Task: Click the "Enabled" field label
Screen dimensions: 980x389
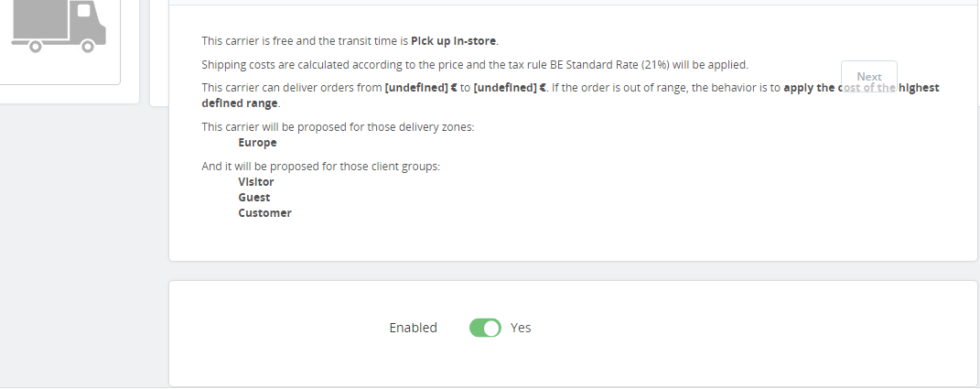Action: 413,328
